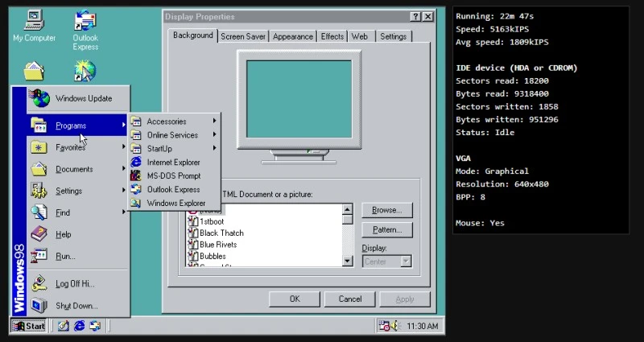Expand the Find submenu arrow
The width and height of the screenshot is (644, 342).
pos(124,212)
